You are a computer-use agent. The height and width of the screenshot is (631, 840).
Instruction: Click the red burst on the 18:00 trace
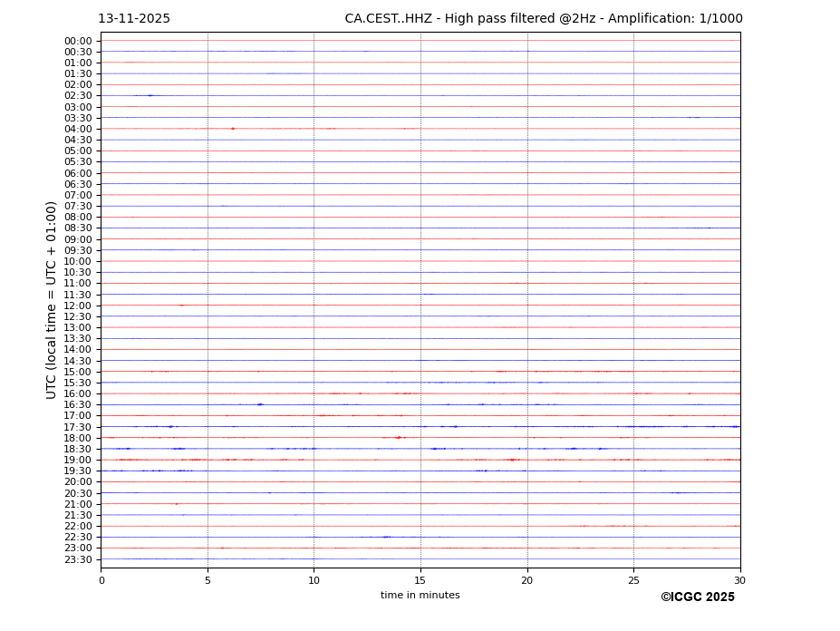click(x=398, y=438)
